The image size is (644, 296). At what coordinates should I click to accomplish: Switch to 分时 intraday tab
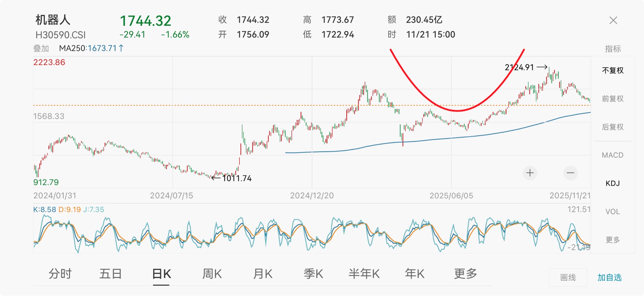pos(60,274)
